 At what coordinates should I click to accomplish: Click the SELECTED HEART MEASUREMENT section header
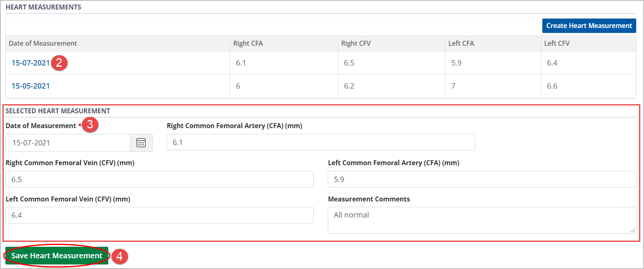pyautogui.click(x=58, y=111)
